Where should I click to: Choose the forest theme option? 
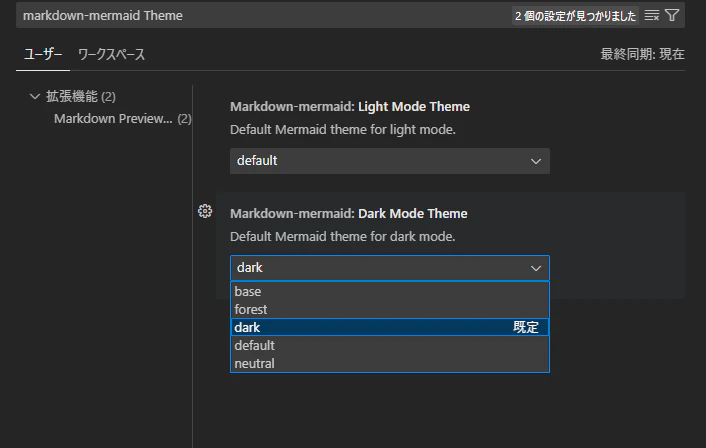[389, 309]
